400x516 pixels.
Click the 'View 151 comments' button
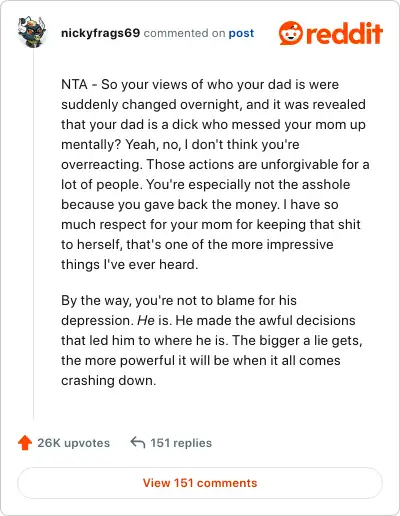point(200,483)
